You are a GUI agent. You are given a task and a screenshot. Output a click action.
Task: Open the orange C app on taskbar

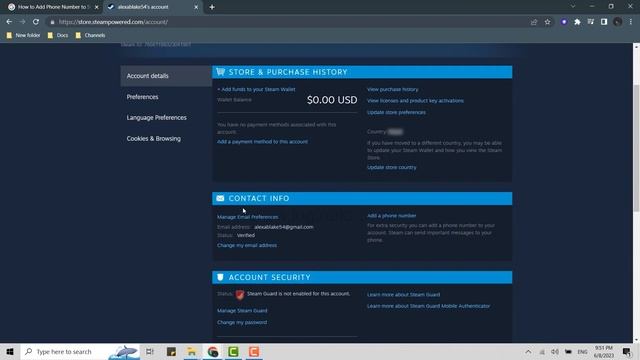point(254,351)
